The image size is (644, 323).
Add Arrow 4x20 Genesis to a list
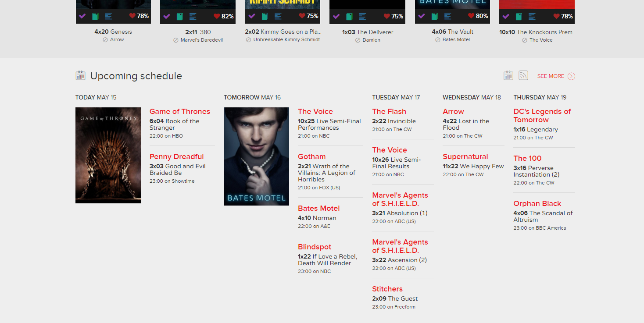coord(108,16)
